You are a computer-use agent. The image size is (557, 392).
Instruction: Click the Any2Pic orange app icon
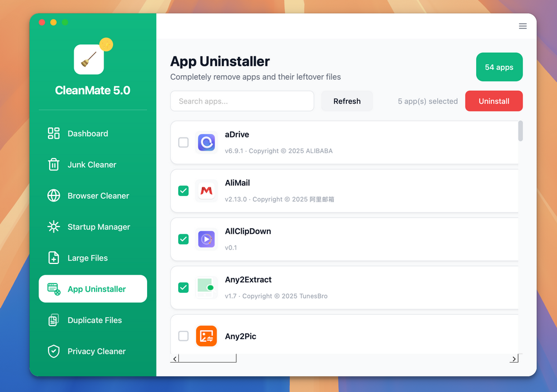tap(207, 336)
